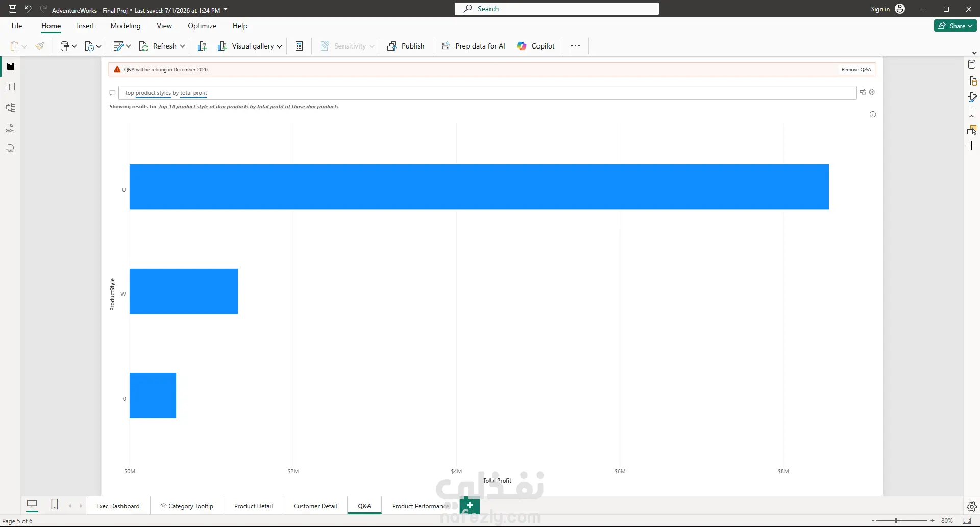980x527 pixels.
Task: Open DAX query view in left sidebar
Action: [x=11, y=128]
